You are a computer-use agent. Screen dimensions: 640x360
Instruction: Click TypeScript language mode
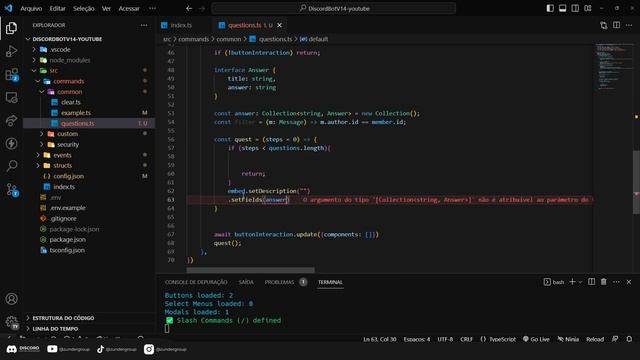pyautogui.click(x=498, y=339)
